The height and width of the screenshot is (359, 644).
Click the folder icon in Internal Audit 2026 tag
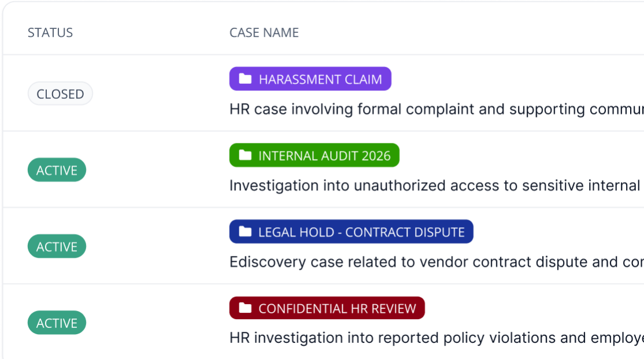(x=245, y=155)
